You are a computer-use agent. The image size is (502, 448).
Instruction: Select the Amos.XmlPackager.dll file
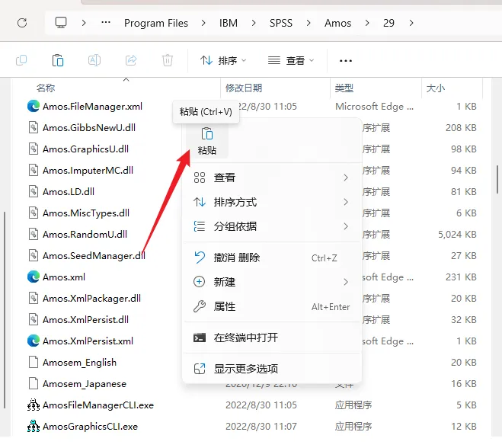(x=91, y=299)
